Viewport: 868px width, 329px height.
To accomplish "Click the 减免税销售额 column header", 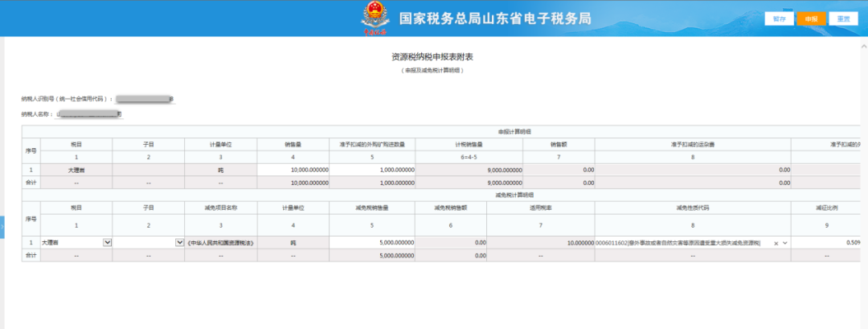I will click(451, 208).
